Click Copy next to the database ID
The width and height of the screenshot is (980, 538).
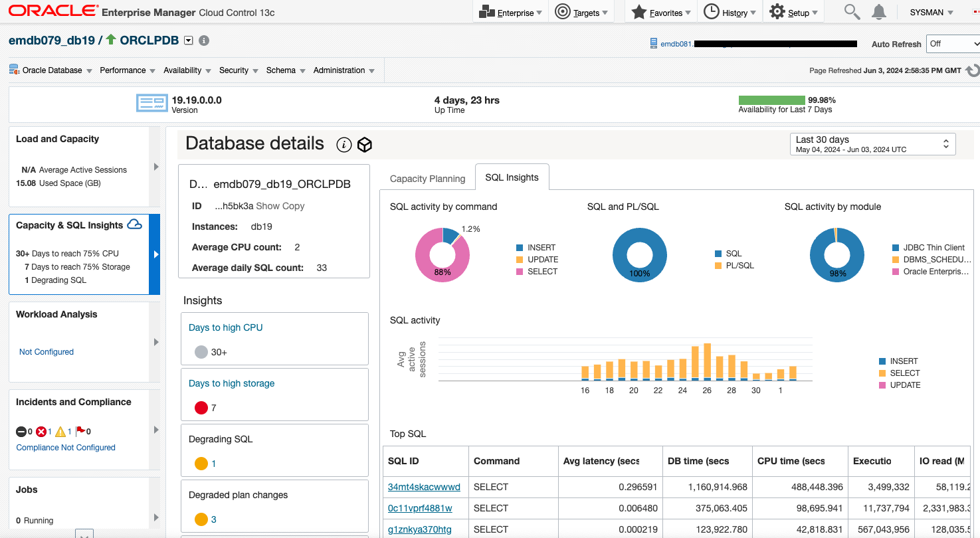[x=293, y=206]
